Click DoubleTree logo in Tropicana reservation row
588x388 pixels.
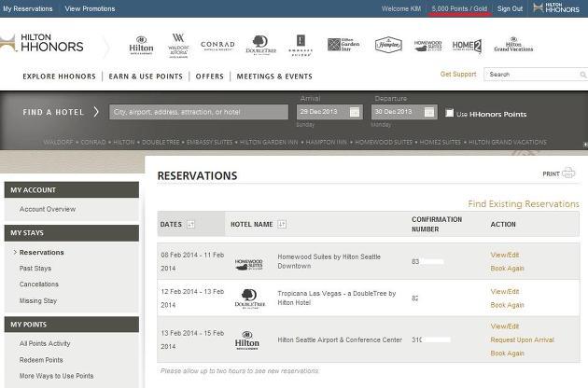click(250, 298)
